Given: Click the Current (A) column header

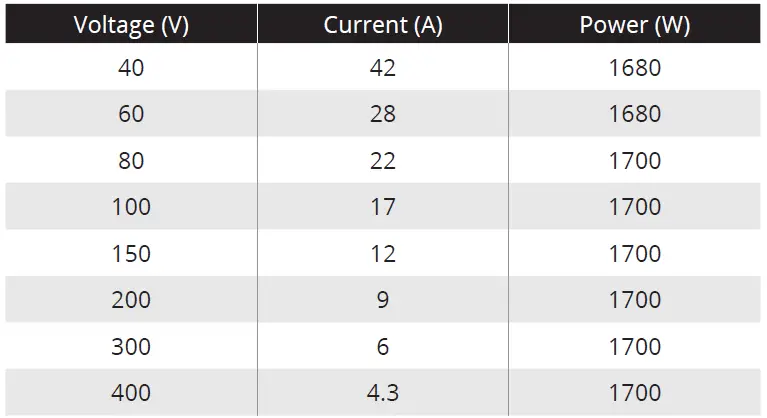Looking at the screenshot, I should click(383, 25).
